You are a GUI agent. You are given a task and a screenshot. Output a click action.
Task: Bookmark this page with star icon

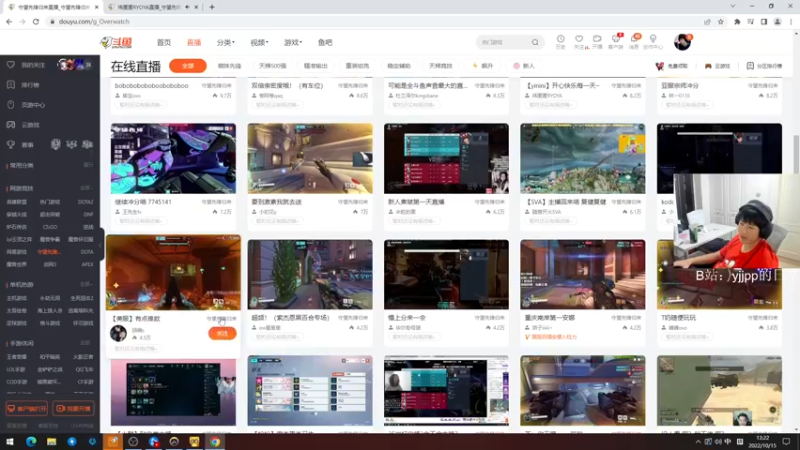721,21
